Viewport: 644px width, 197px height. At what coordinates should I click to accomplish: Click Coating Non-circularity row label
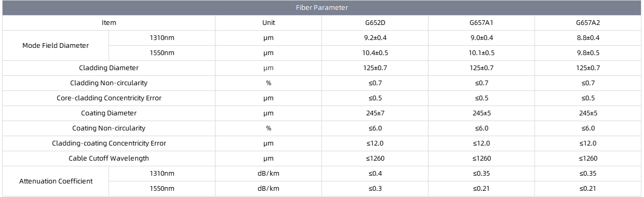pyautogui.click(x=109, y=128)
